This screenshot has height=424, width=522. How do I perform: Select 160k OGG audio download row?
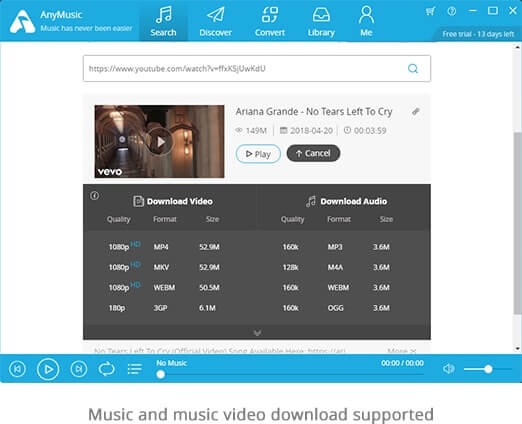[x=336, y=308]
